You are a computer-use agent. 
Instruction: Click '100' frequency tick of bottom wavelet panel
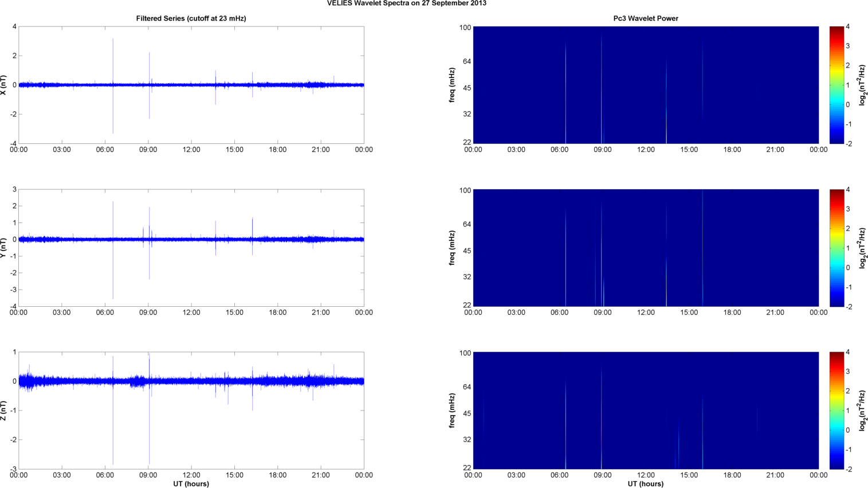(465, 353)
